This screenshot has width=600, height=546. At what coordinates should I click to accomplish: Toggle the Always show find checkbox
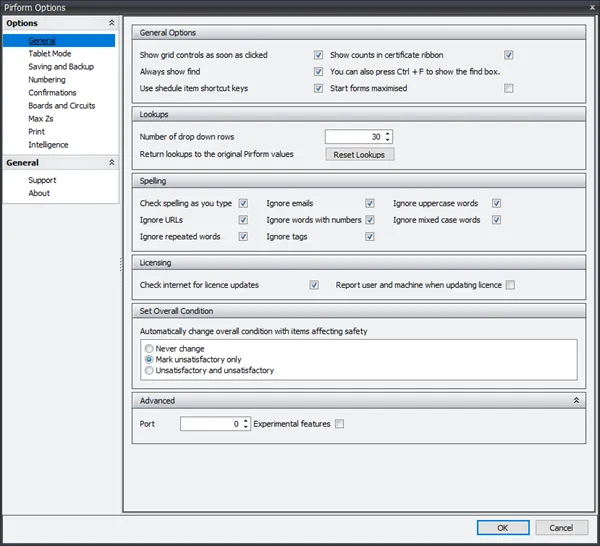pyautogui.click(x=318, y=72)
